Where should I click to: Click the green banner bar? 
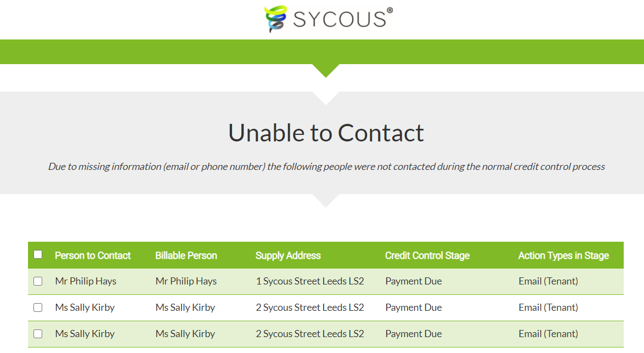click(x=322, y=52)
